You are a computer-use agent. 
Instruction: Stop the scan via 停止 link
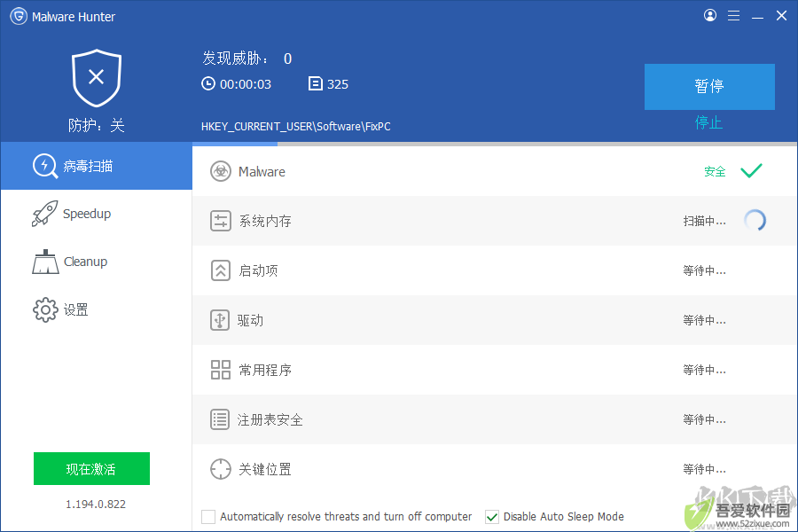point(709,122)
